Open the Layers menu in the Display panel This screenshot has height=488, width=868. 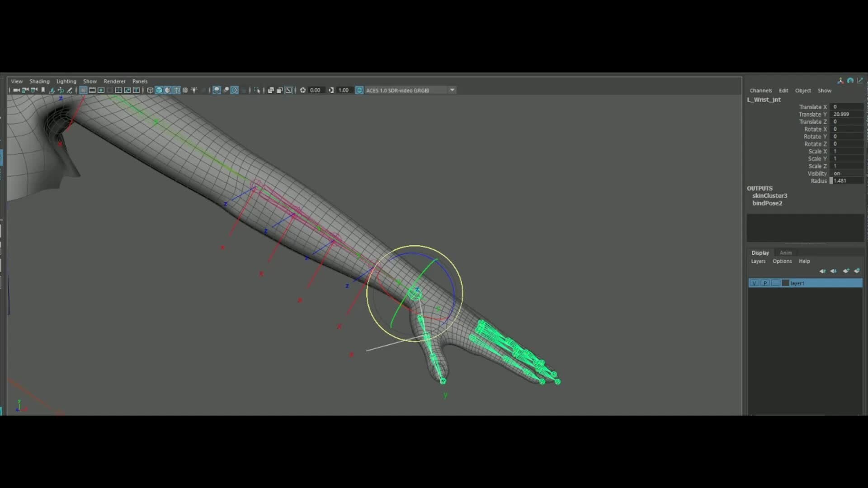pyautogui.click(x=758, y=261)
